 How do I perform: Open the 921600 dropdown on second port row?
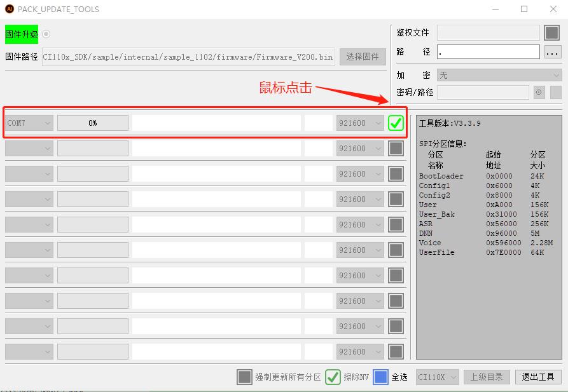pos(360,149)
